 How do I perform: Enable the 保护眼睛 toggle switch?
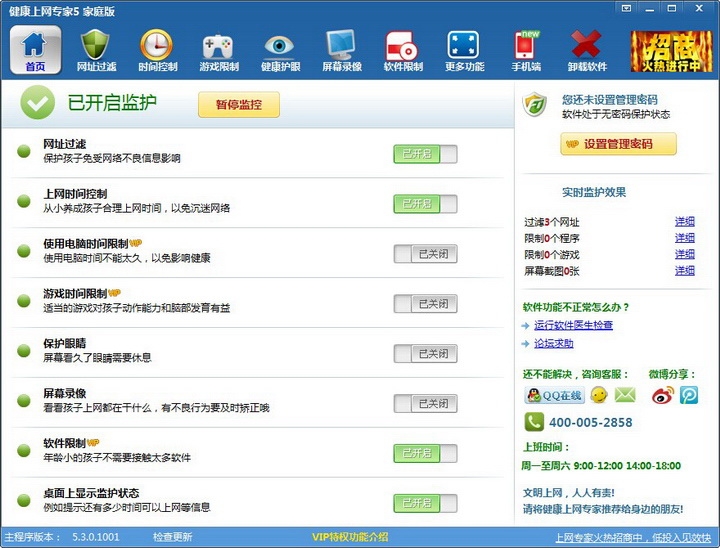(425, 354)
